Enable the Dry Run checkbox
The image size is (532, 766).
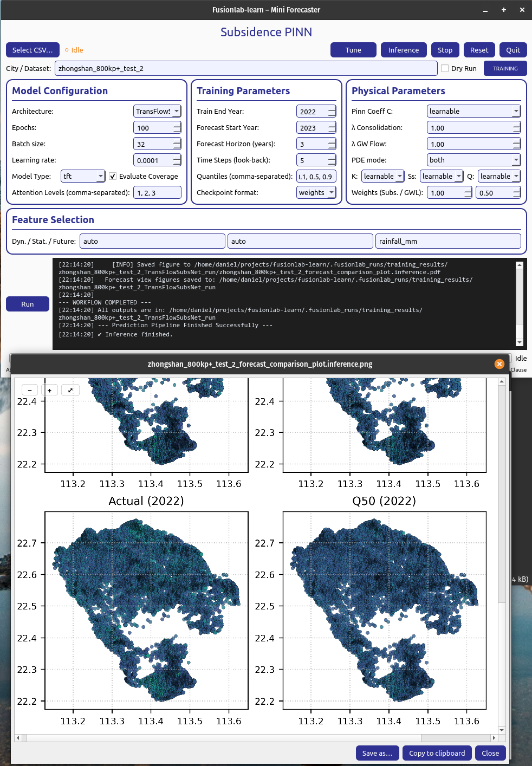(445, 68)
